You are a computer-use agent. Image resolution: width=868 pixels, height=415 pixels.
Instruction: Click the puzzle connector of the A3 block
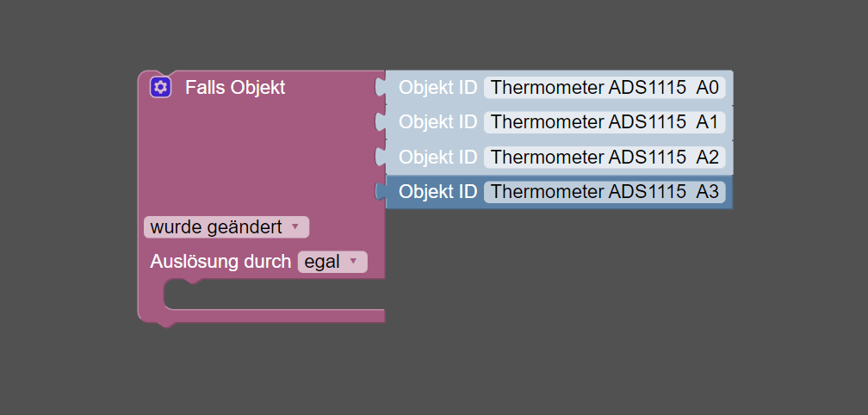coord(381,191)
